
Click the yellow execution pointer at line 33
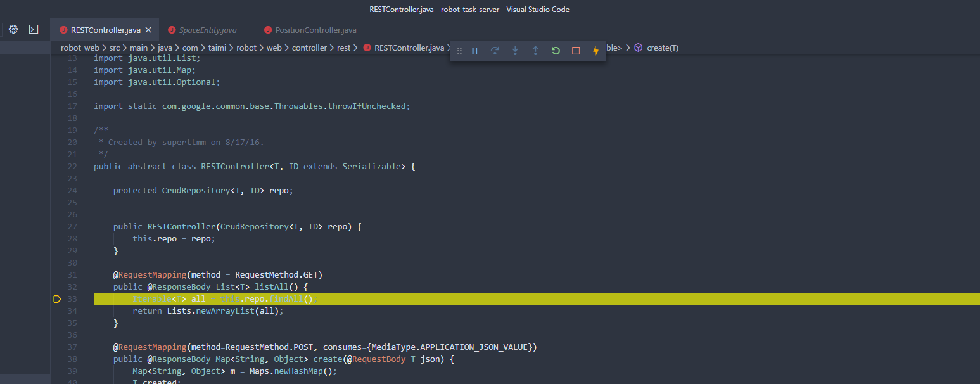click(x=57, y=298)
